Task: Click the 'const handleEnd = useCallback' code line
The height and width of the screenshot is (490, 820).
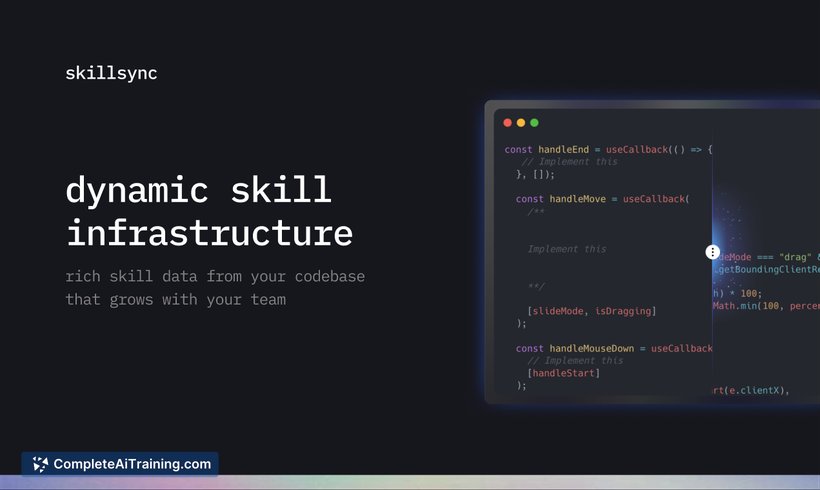Action: pos(608,150)
